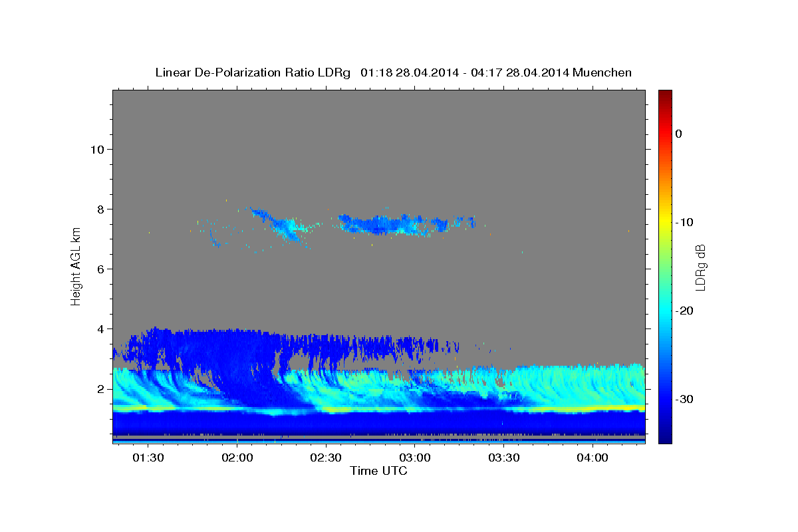Click the height axis label 2
This screenshot has height=532, width=798.
pos(101,388)
